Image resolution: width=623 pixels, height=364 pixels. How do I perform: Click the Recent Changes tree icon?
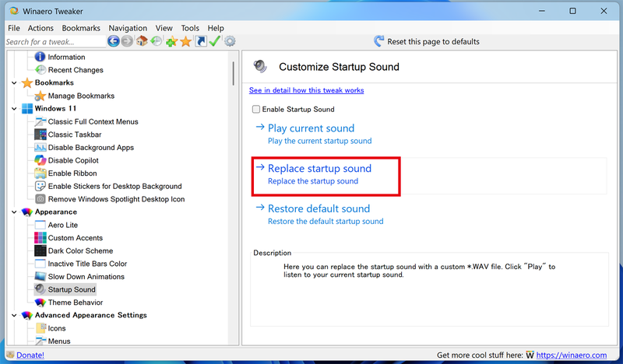click(40, 70)
